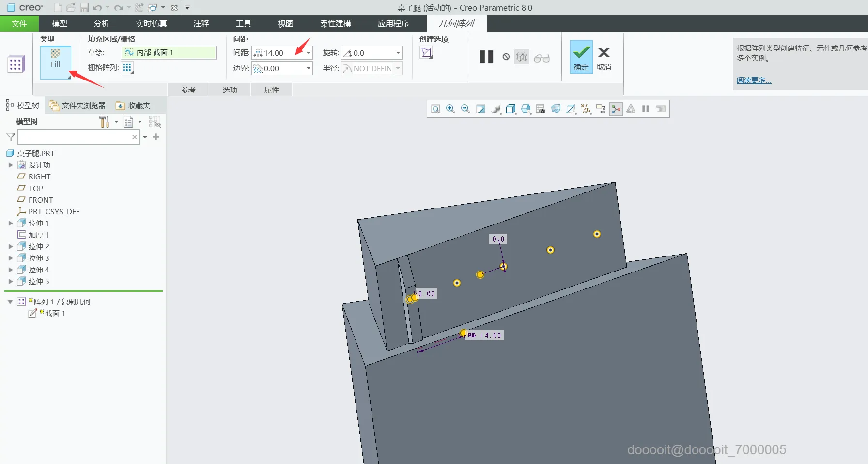Viewport: 868px width, 464px height.
Task: Click the Close window X icon in quick access
Action: pyautogui.click(x=174, y=8)
